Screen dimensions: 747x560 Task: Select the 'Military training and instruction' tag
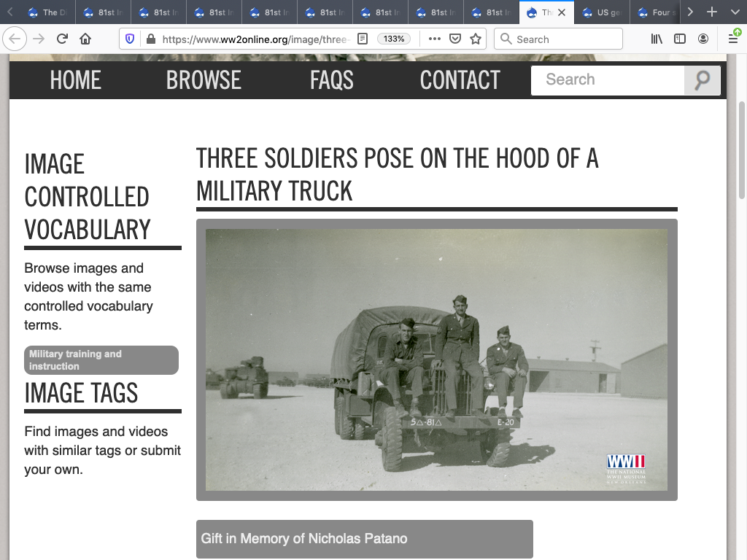[101, 360]
